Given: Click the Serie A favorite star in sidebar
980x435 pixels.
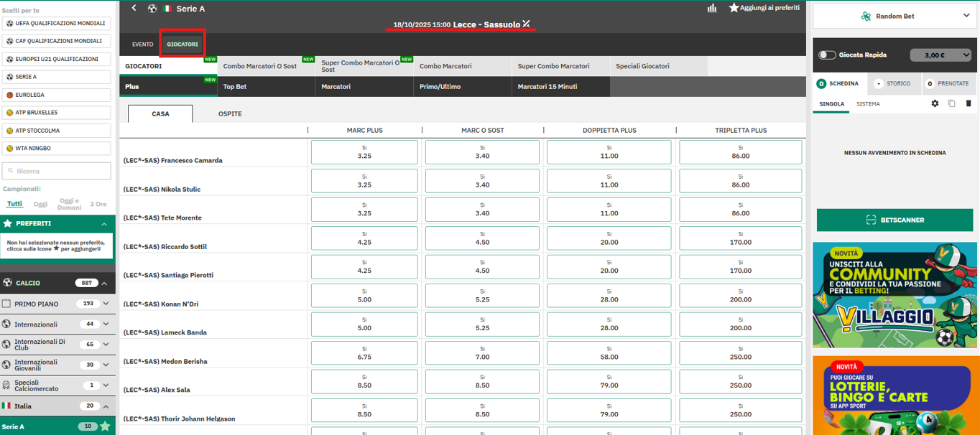Looking at the screenshot, I should click(105, 426).
